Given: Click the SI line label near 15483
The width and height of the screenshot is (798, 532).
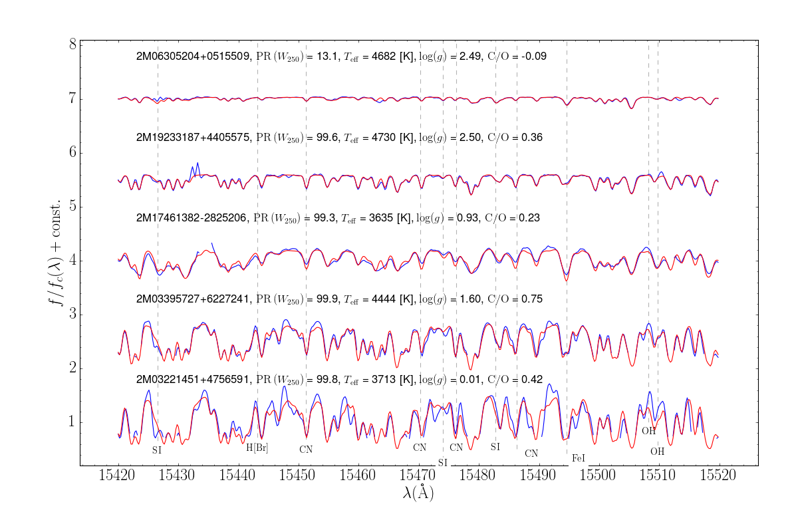Looking at the screenshot, I should 495,447.
